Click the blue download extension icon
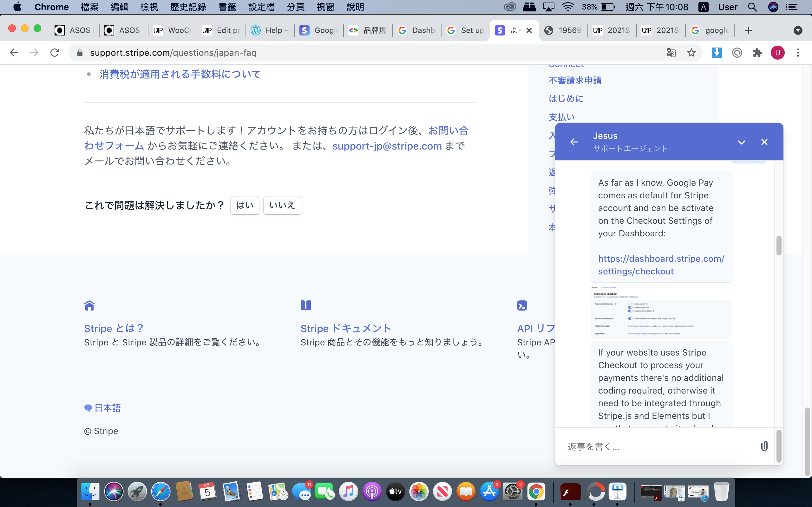812x507 pixels. [717, 53]
